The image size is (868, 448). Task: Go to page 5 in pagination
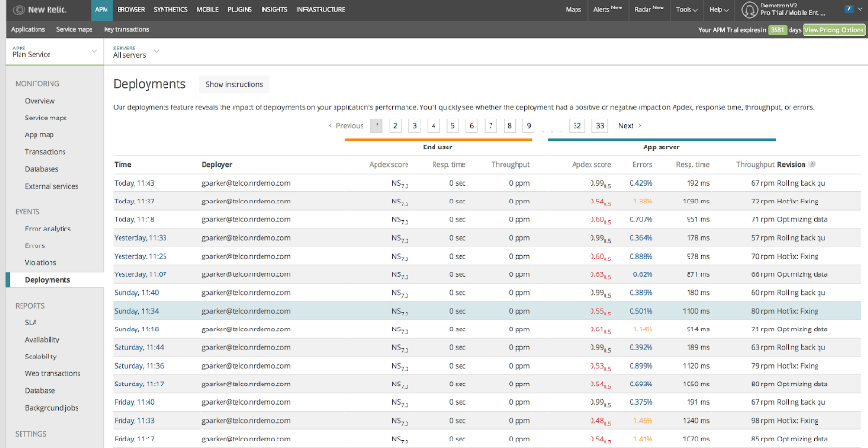452,125
